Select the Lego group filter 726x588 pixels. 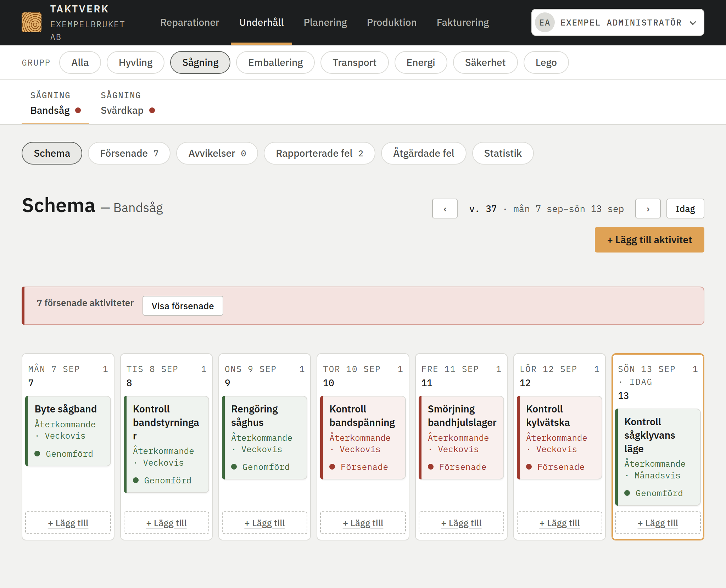click(x=546, y=62)
